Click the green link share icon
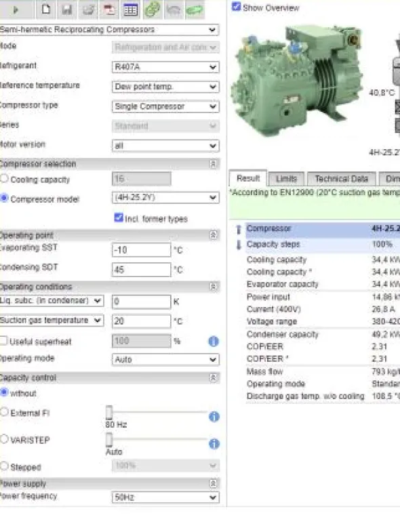The width and height of the screenshot is (400, 532). pyautogui.click(x=195, y=9)
